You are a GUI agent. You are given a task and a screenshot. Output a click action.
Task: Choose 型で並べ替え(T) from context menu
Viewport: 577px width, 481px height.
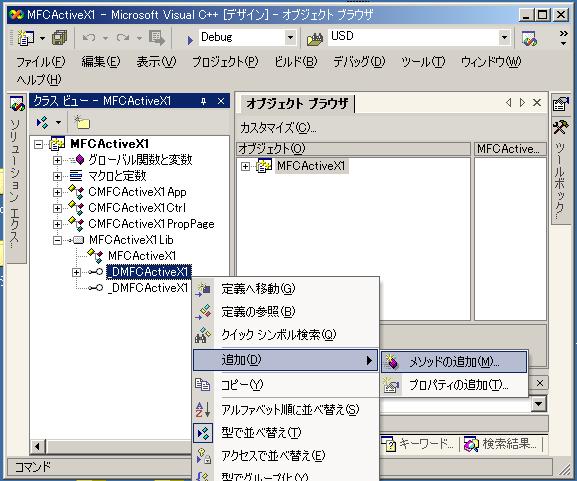tap(286, 432)
